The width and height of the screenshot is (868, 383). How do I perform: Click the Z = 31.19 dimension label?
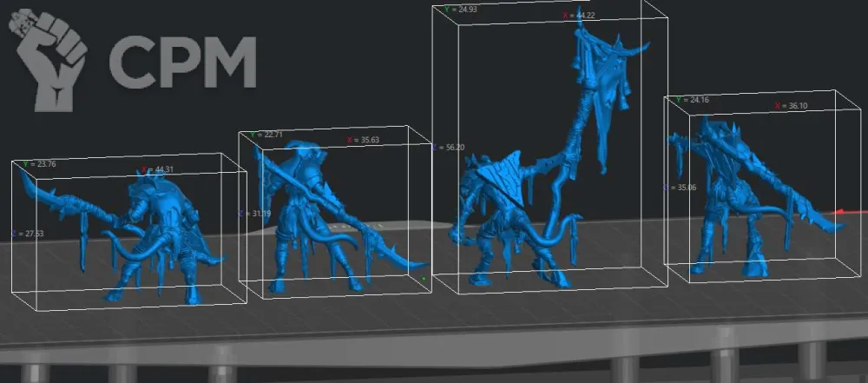[x=253, y=214]
